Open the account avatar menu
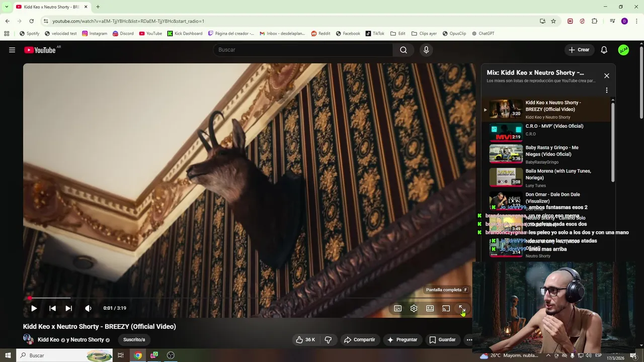644x362 pixels. point(623,50)
